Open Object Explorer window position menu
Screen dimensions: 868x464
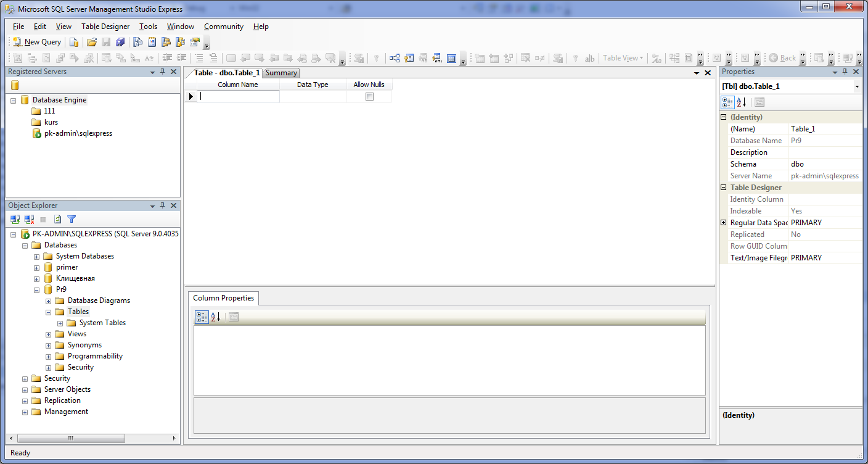pos(152,205)
